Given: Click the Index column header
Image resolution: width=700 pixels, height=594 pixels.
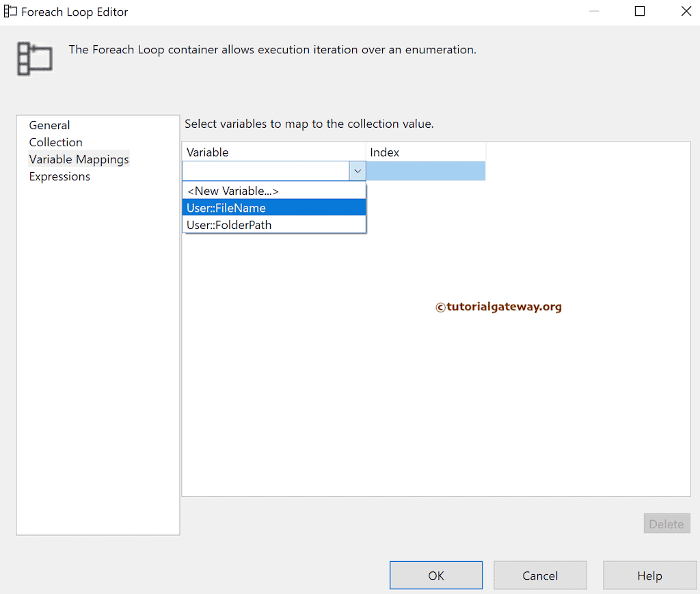Looking at the screenshot, I should click(x=426, y=152).
